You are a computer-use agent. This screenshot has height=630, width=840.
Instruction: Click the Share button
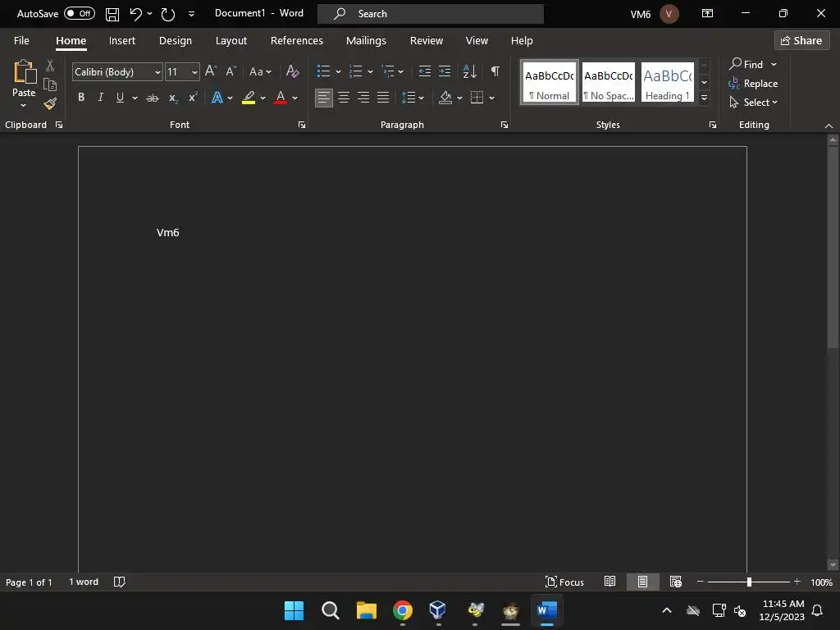pos(801,41)
